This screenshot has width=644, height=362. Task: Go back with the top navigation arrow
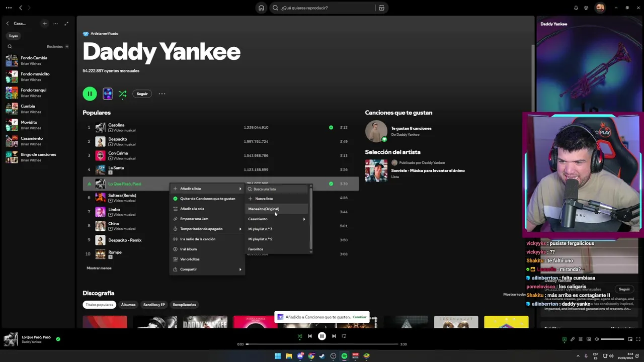tap(21, 8)
